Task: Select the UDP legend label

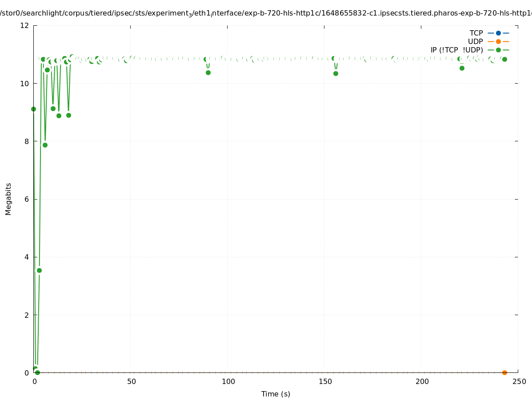Action: click(x=475, y=41)
